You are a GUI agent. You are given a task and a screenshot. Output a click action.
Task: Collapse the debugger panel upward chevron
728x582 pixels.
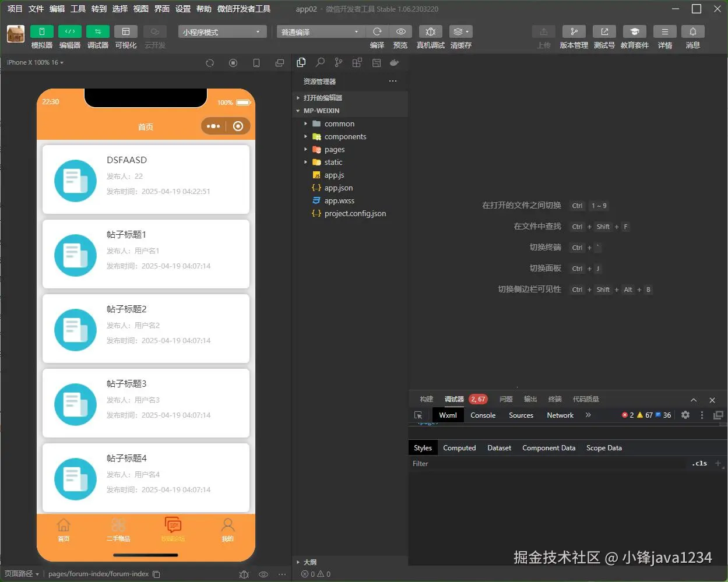click(x=694, y=400)
